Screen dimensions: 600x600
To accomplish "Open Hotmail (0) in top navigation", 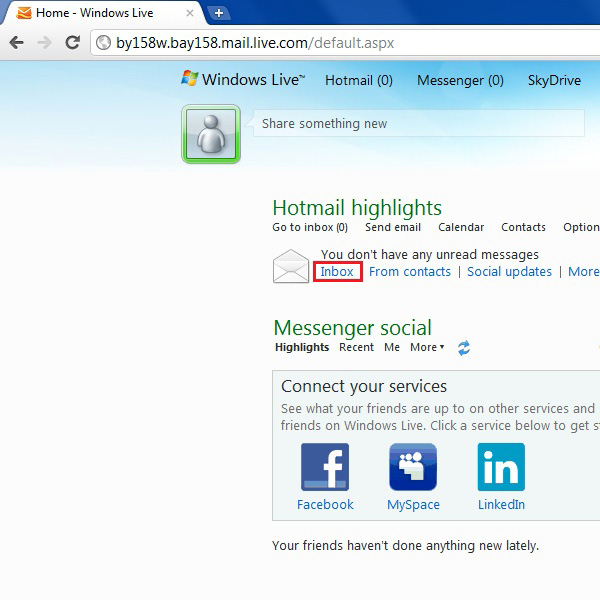I will point(359,80).
